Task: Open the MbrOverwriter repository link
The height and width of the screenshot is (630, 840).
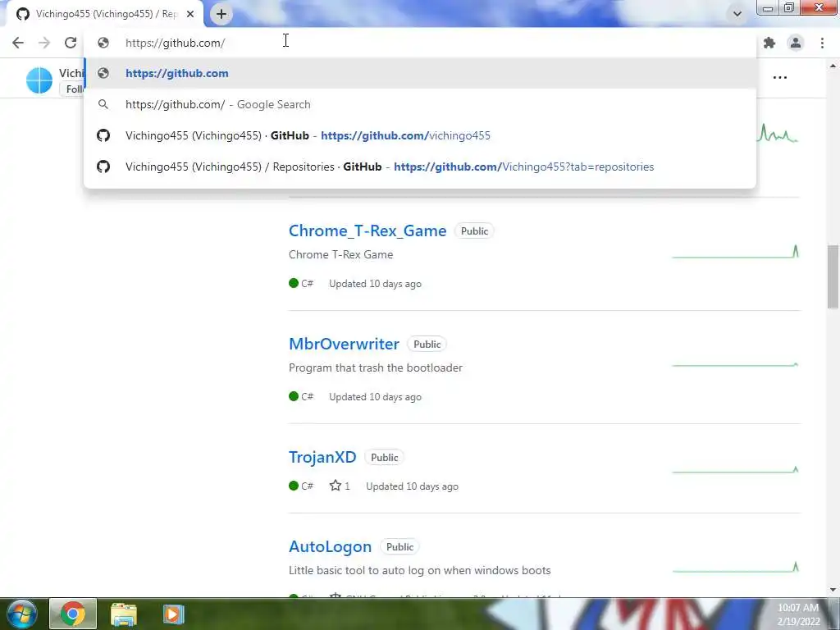Action: pos(344,344)
